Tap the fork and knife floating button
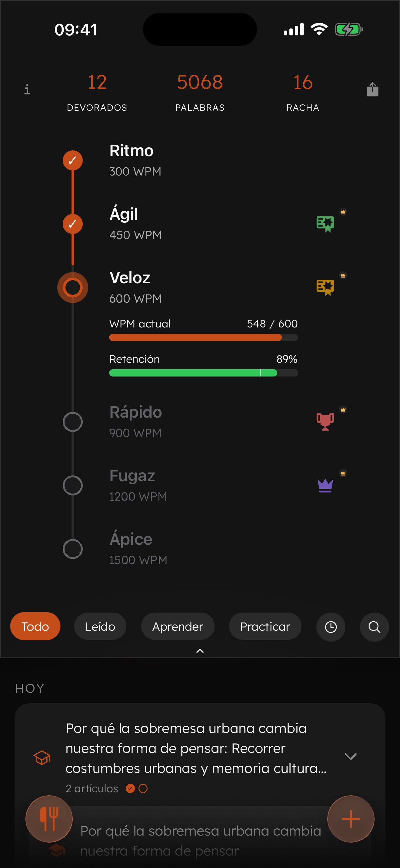The image size is (400, 868). 49,819
